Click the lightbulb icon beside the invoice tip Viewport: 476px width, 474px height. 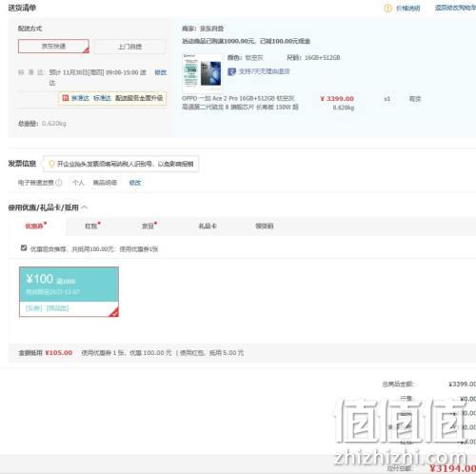pos(51,164)
